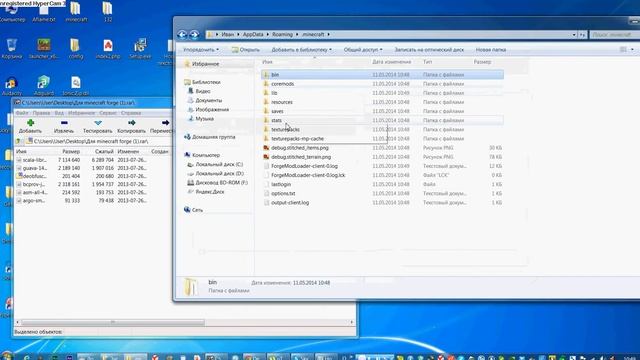Go back with Explorer back arrow

[182, 35]
